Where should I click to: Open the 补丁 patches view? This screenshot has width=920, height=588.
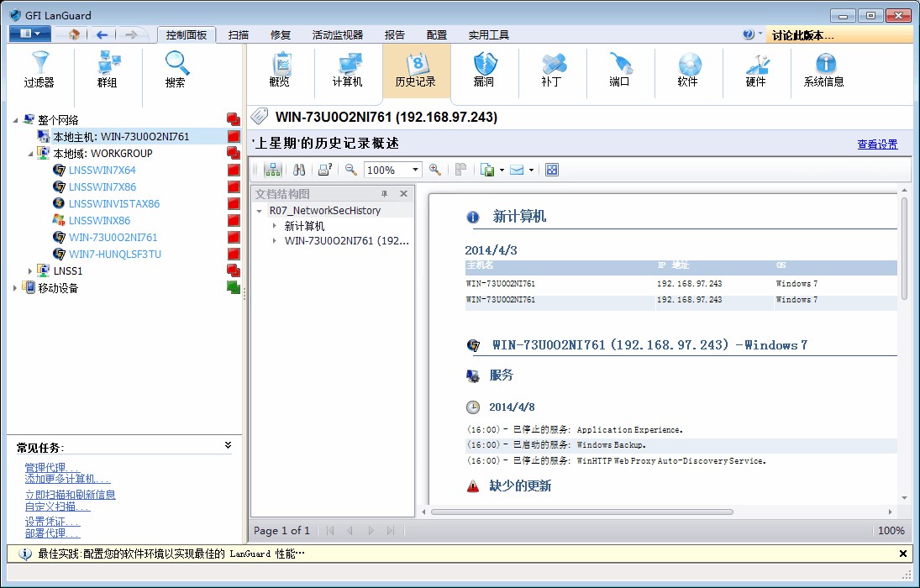click(x=552, y=70)
